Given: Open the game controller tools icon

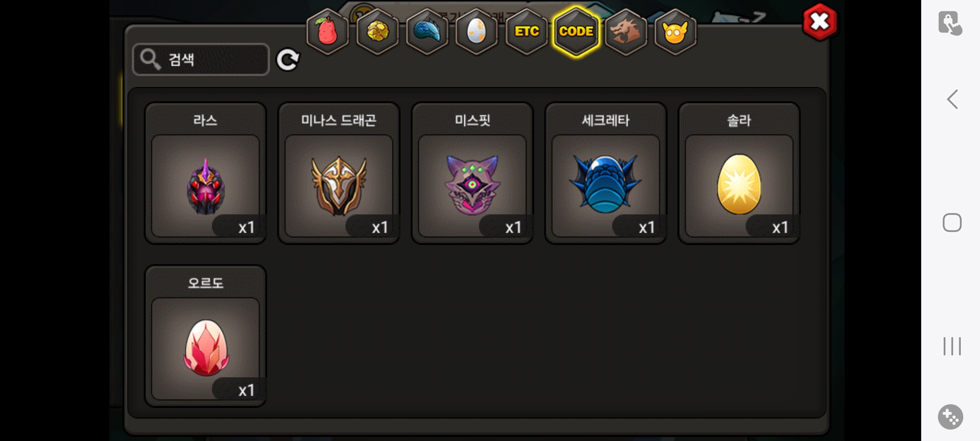Looking at the screenshot, I should [951, 417].
